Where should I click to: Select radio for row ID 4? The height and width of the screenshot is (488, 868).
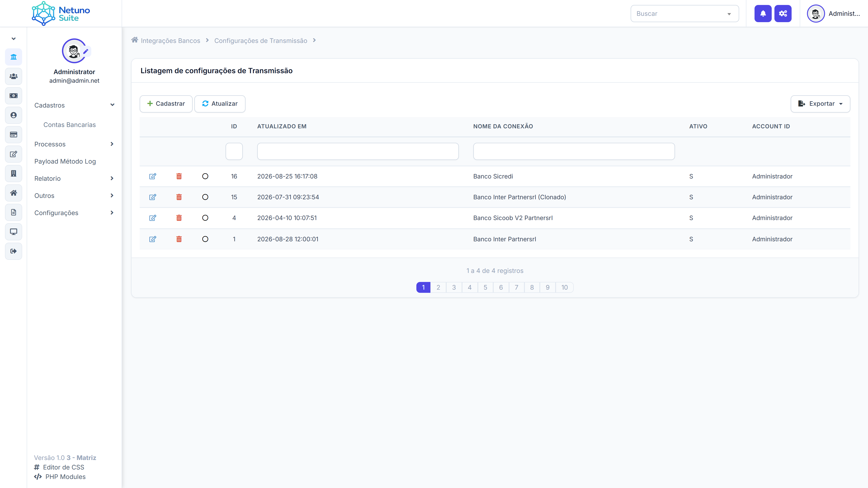click(x=205, y=218)
